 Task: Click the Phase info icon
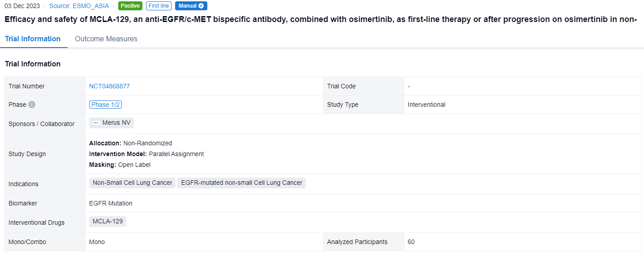pos(32,105)
